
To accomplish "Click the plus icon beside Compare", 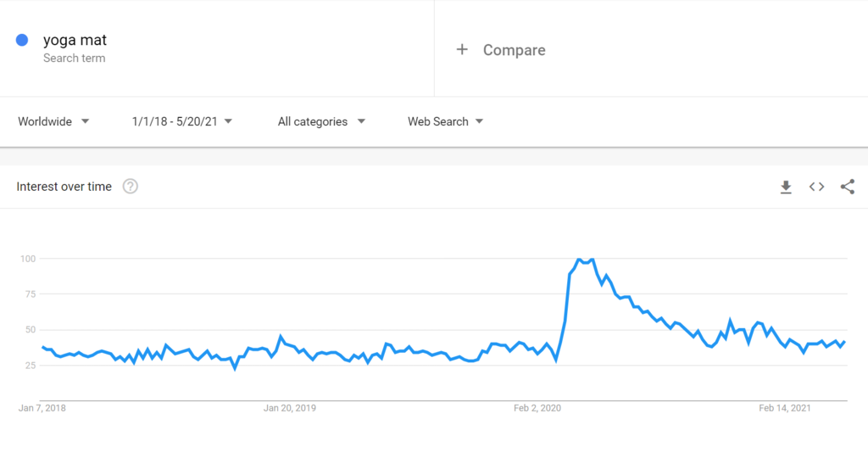I will [x=462, y=50].
